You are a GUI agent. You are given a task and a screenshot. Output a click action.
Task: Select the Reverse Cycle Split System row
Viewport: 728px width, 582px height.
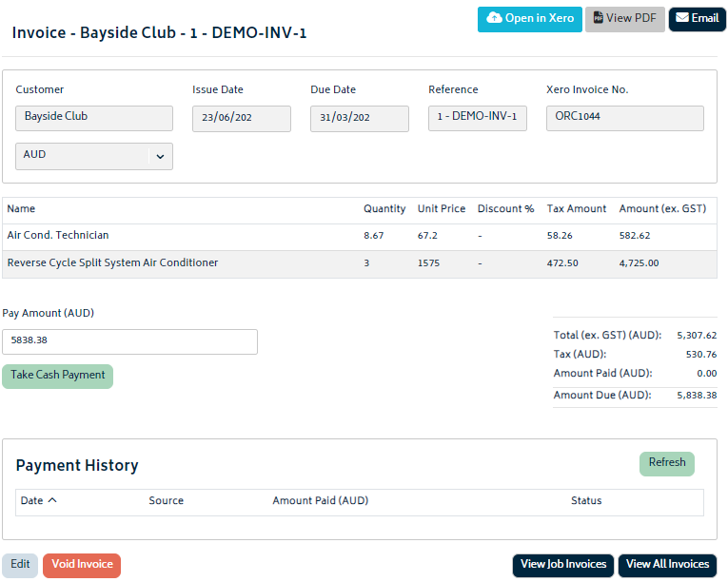(359, 263)
